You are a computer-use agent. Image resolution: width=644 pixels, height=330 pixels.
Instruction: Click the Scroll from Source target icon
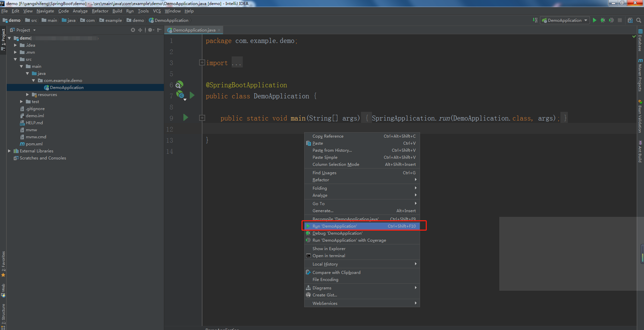133,30
